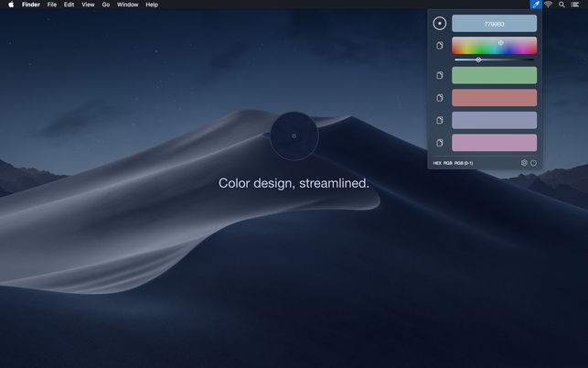Activate the circular color picker target button
The height and width of the screenshot is (368, 588).
[440, 23]
